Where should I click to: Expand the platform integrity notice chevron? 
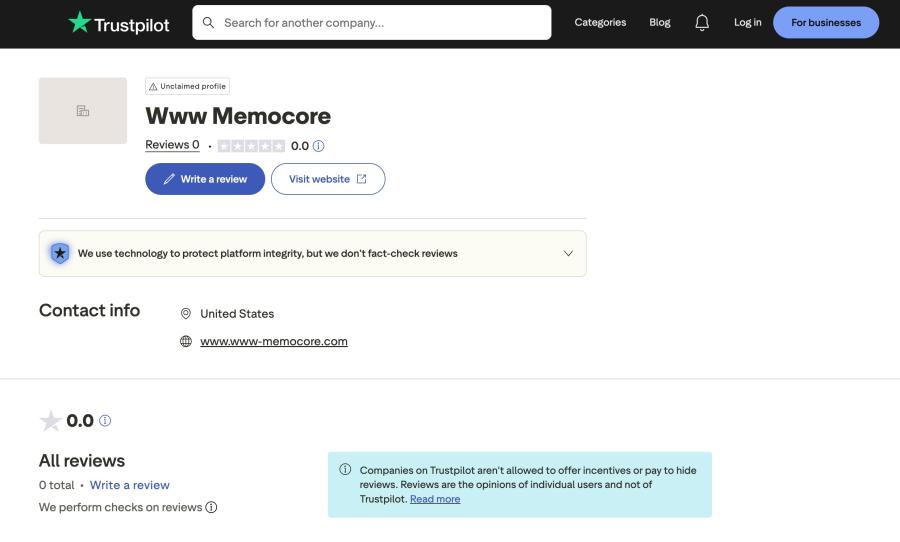[568, 253]
